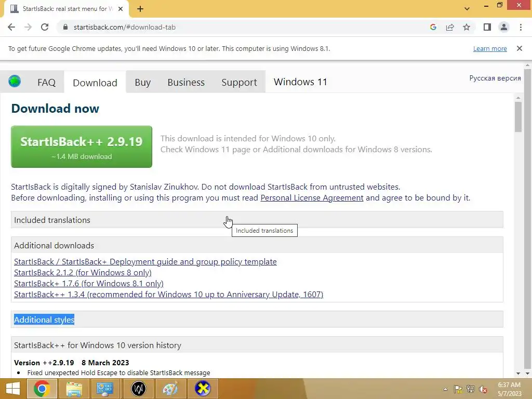Open Chrome from the taskbar

click(x=42, y=389)
